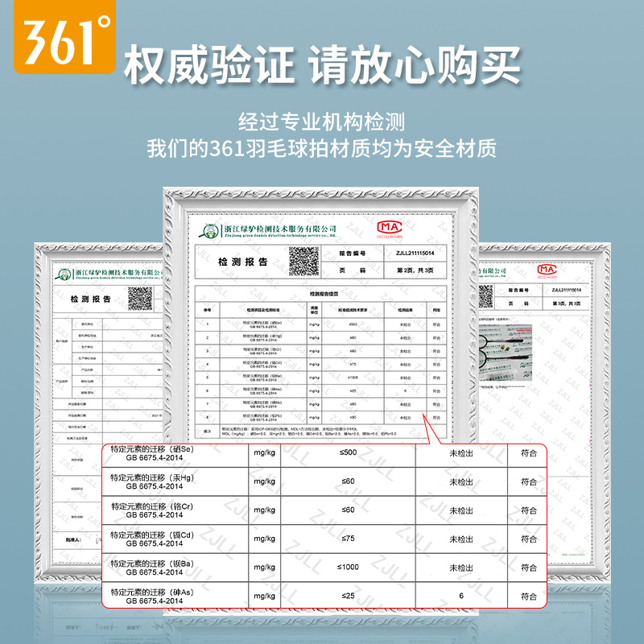Click the QR code on the right report
The image size is (644, 644).
pos(485,296)
